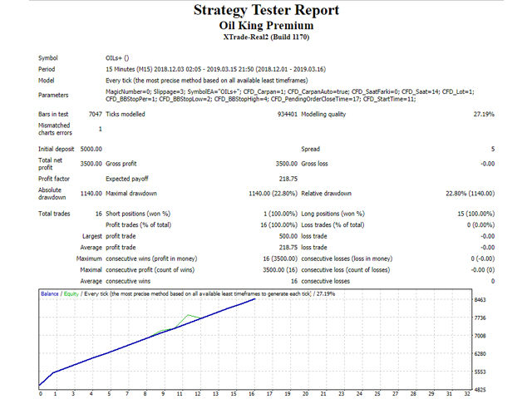This screenshot has height=399, width=532.
Task: Click the Bars in test value 7047
Action: tap(96, 115)
